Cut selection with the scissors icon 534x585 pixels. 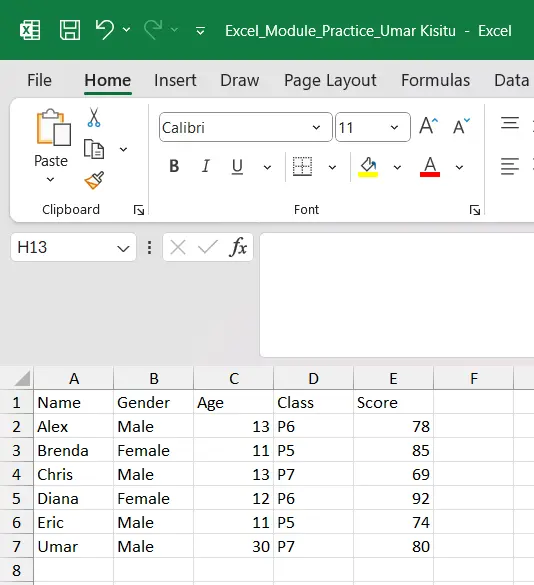click(x=94, y=117)
